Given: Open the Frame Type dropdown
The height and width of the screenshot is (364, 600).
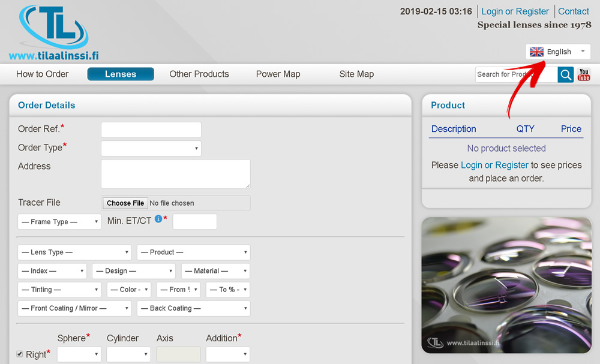Looking at the screenshot, I should pos(59,222).
